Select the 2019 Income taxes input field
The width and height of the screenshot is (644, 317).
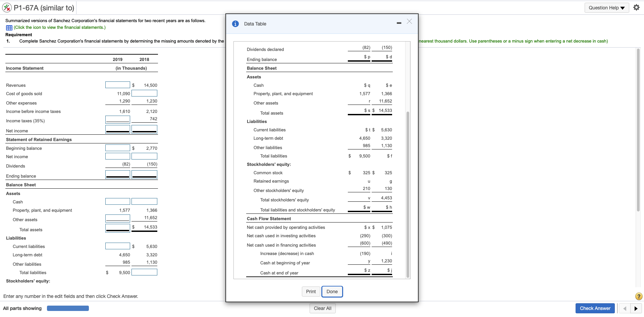tap(118, 119)
